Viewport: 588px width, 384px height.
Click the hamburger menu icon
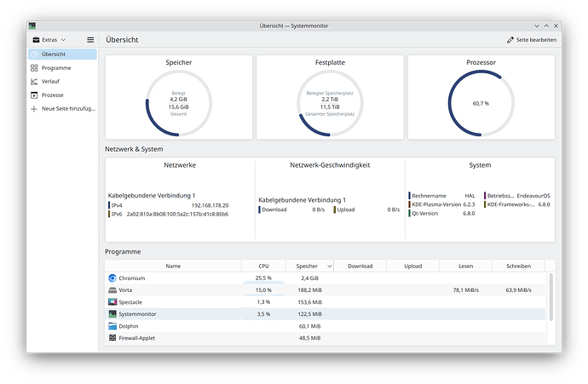coord(90,40)
